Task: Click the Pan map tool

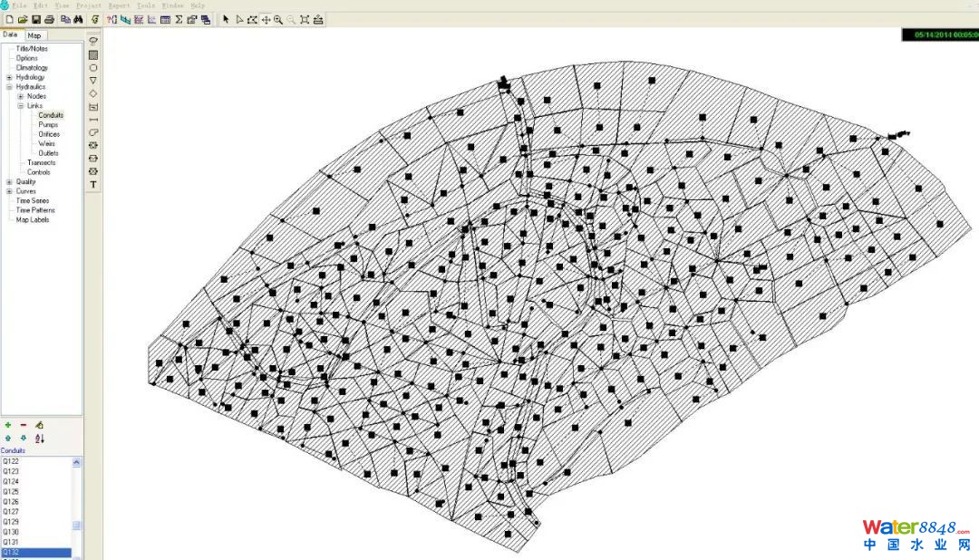Action: (x=266, y=19)
